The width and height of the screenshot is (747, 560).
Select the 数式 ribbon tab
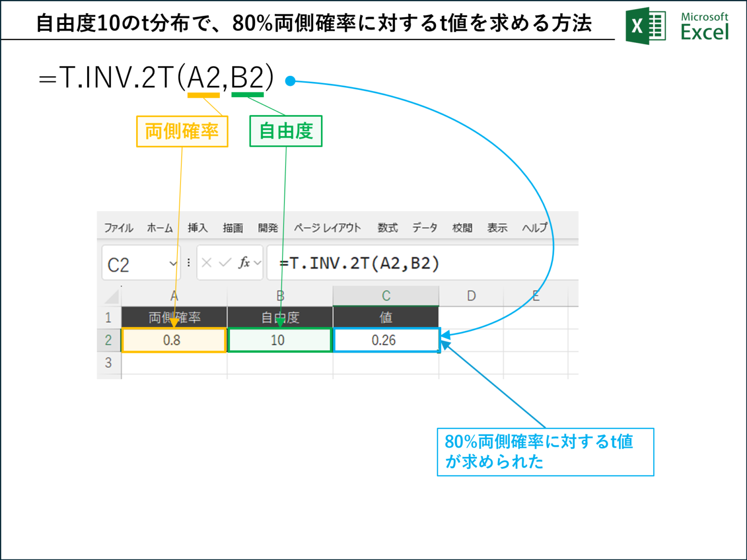387,227
